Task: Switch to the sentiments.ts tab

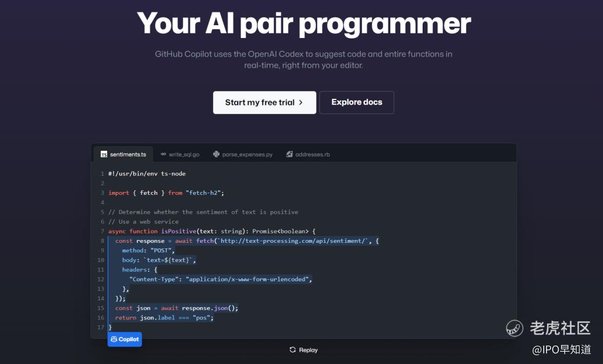Action: (123, 154)
